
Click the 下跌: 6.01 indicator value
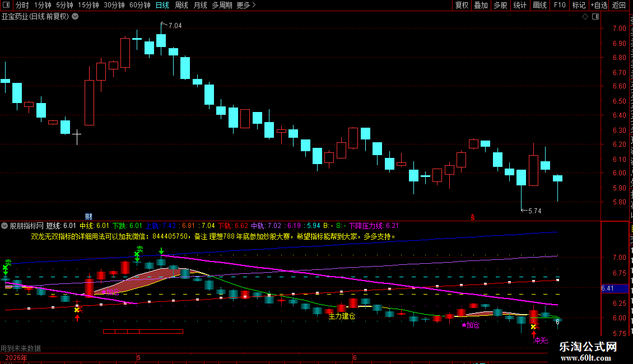[127, 226]
